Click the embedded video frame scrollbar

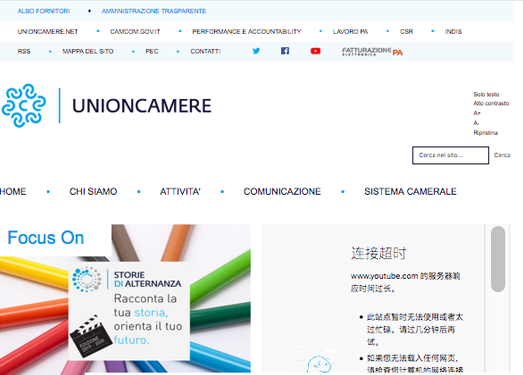pos(498,259)
